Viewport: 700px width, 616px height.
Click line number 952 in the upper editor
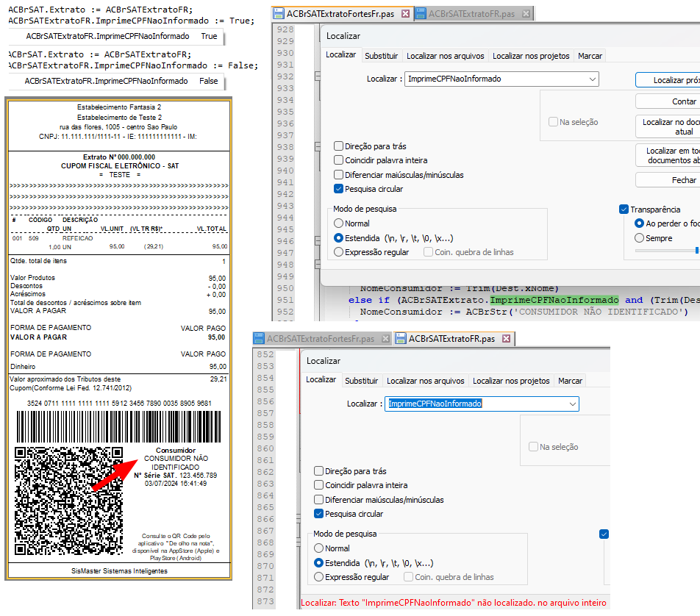click(x=285, y=312)
